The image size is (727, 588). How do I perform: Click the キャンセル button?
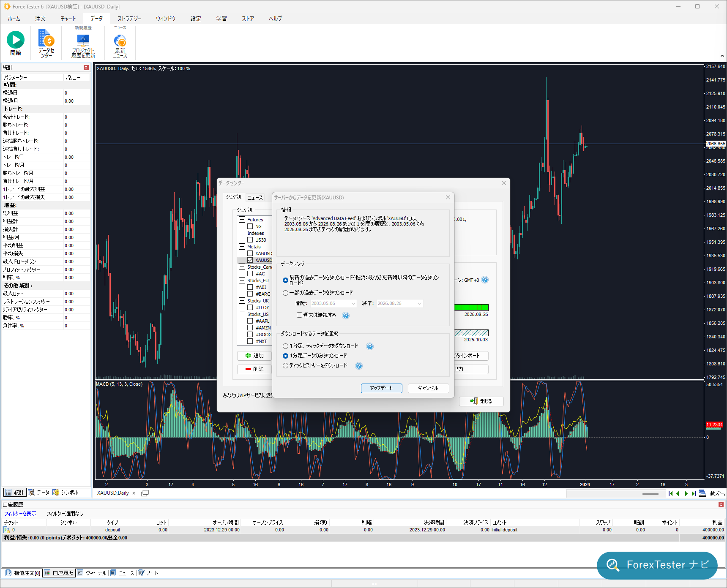click(x=428, y=388)
